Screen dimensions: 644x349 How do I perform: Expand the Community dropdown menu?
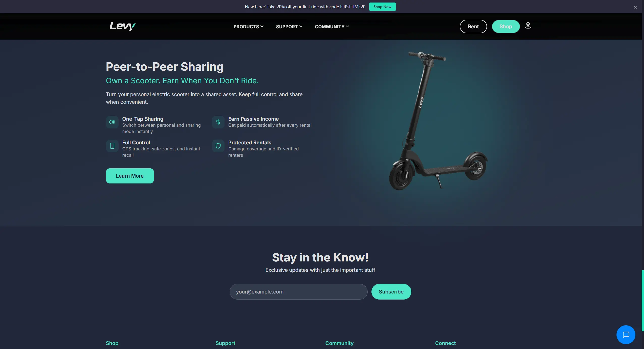332,26
